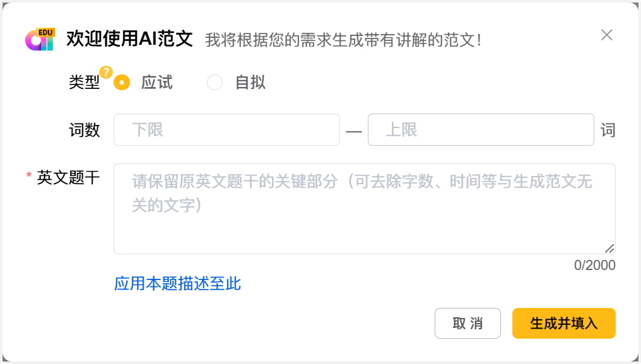Click the 词 unit label after 上限
641x364 pixels.
pos(608,131)
